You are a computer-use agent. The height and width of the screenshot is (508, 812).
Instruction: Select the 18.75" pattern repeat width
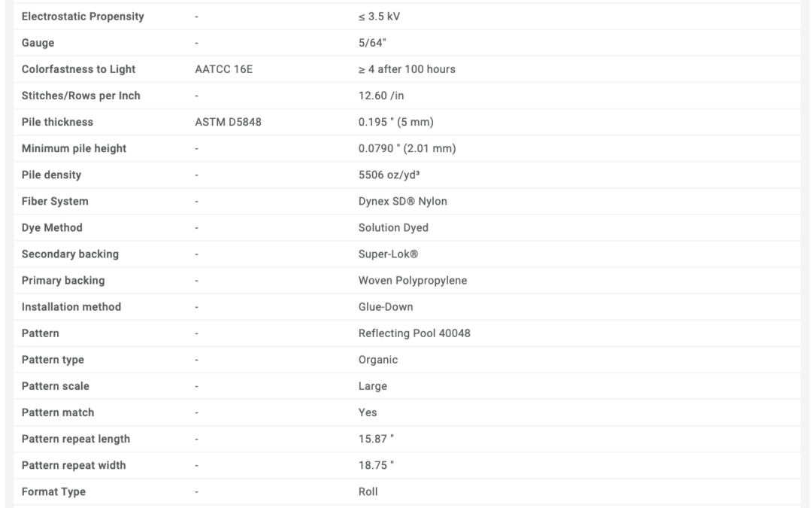pyautogui.click(x=376, y=466)
